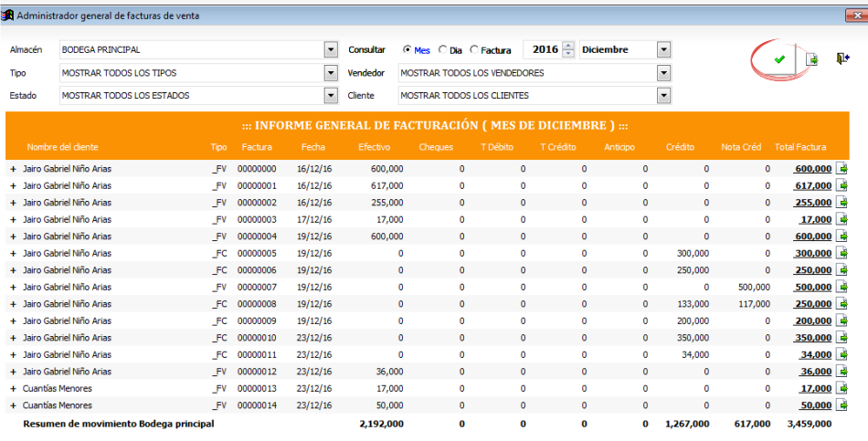Screen dimensions: 868x441
Task: Click the Nota Créd column header
Action: tap(741, 147)
